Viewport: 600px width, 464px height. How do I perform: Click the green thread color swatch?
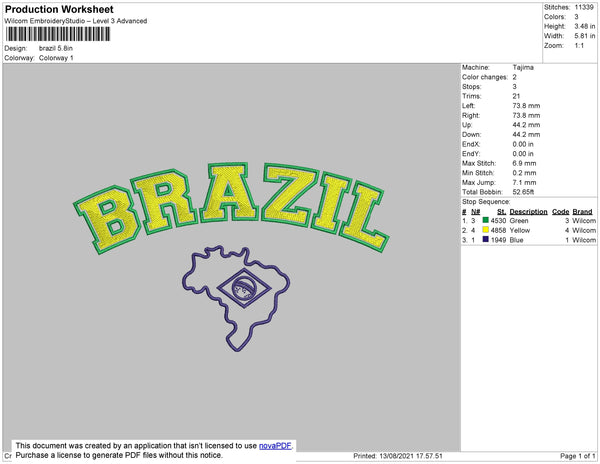486,220
